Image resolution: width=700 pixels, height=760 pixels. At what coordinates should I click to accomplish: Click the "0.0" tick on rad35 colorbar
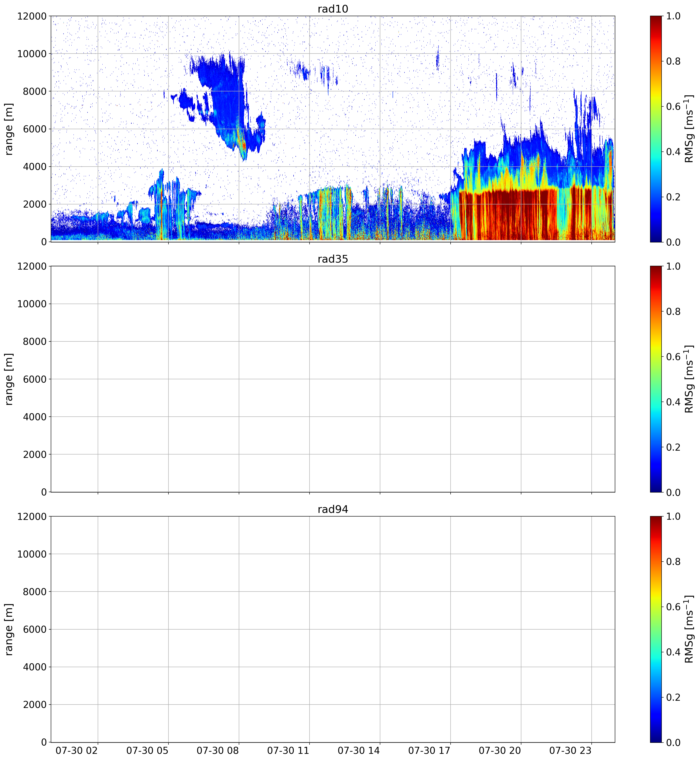click(x=673, y=493)
